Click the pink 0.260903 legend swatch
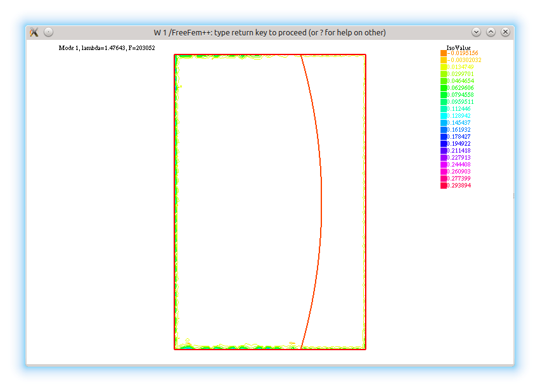The width and height of the screenshot is (540, 392). pos(444,172)
